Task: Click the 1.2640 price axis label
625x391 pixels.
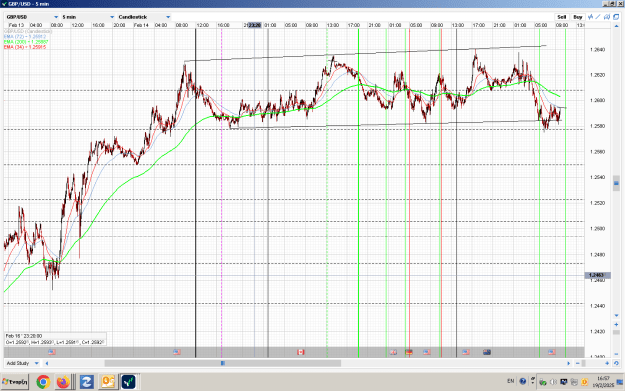Action: tap(597, 49)
